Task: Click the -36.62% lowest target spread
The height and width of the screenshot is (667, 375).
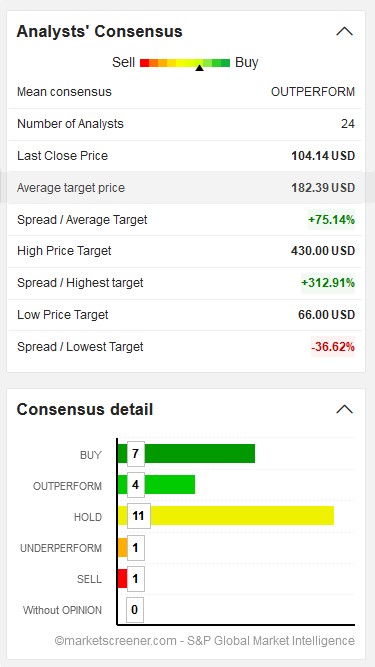Action: [333, 347]
